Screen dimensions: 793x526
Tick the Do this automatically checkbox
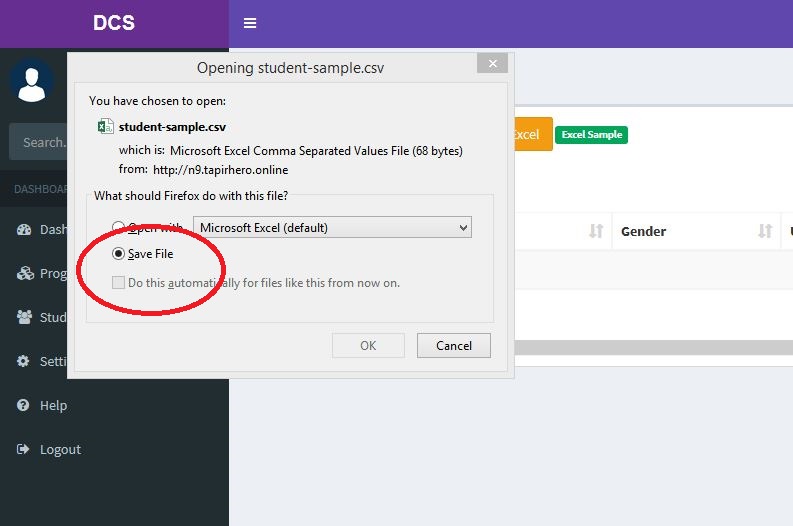(119, 283)
